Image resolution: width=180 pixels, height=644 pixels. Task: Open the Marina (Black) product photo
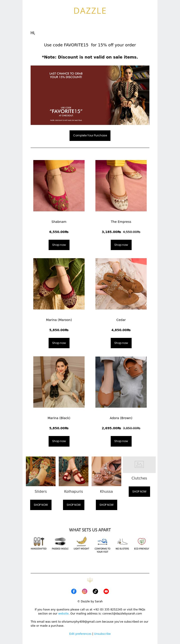59,382
